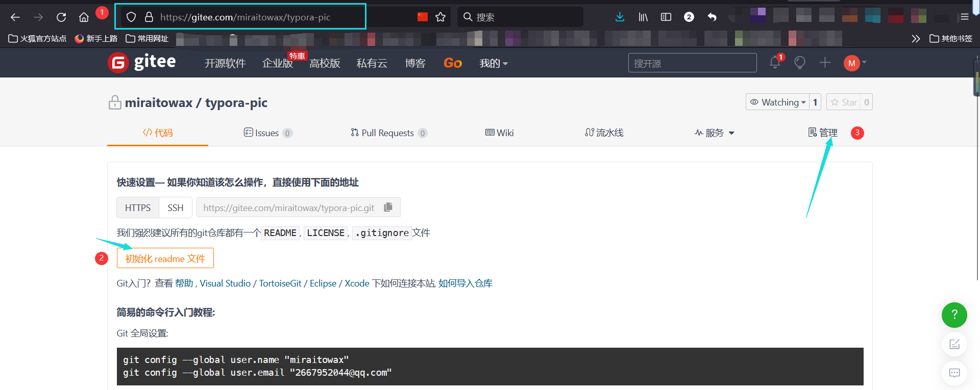Screen dimensions: 980x390
Task: Select the SSH clone option
Action: pos(176,207)
